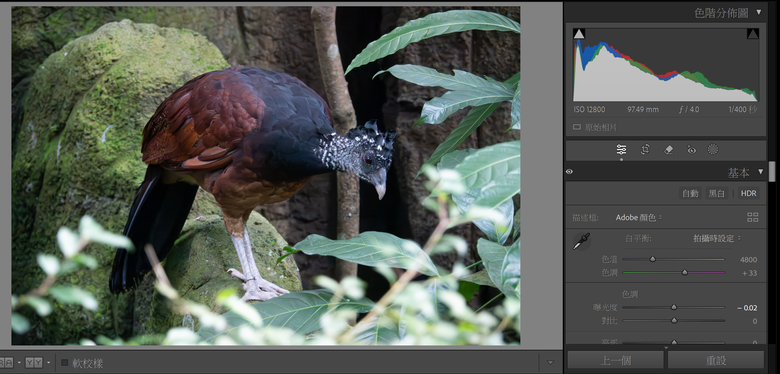Viewport: 780px width, 374px height.
Task: Select the Red Eye correction tool
Action: click(x=691, y=149)
